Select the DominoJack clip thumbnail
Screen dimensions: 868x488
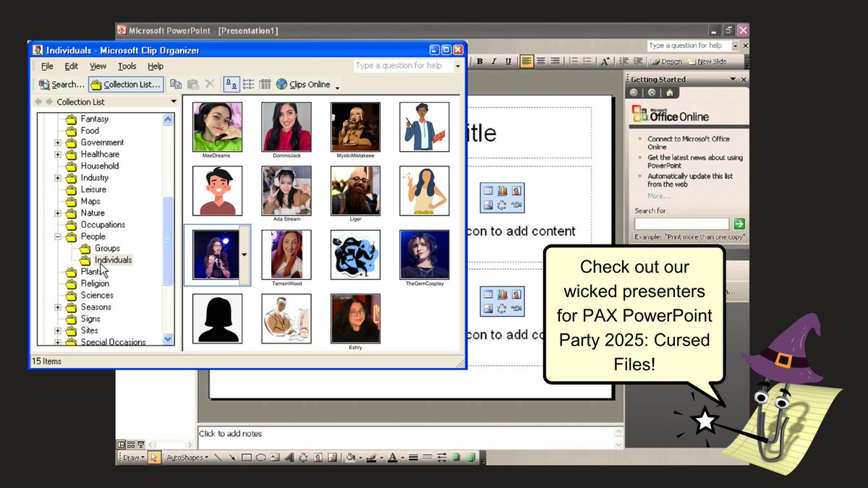point(286,127)
